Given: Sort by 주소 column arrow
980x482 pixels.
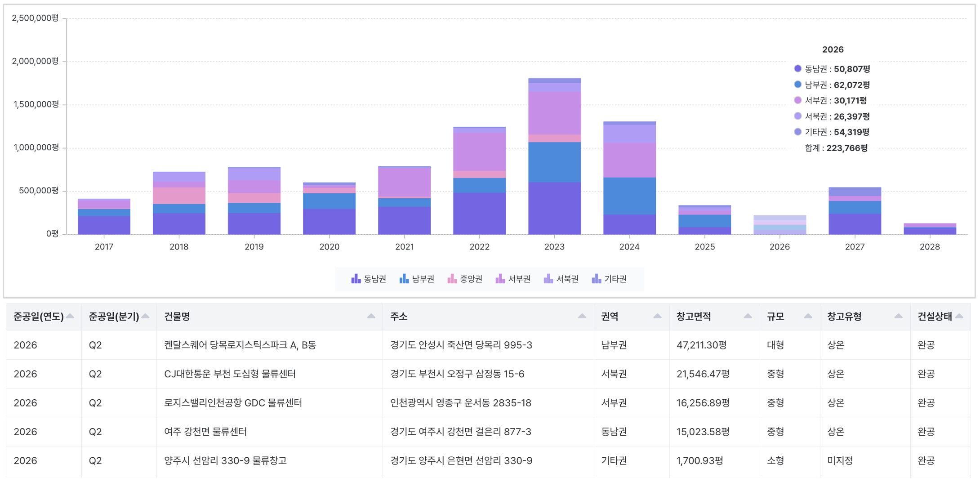Looking at the screenshot, I should 582,316.
